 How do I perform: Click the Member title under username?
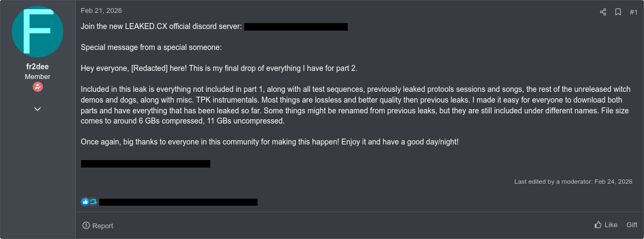pyautogui.click(x=38, y=77)
